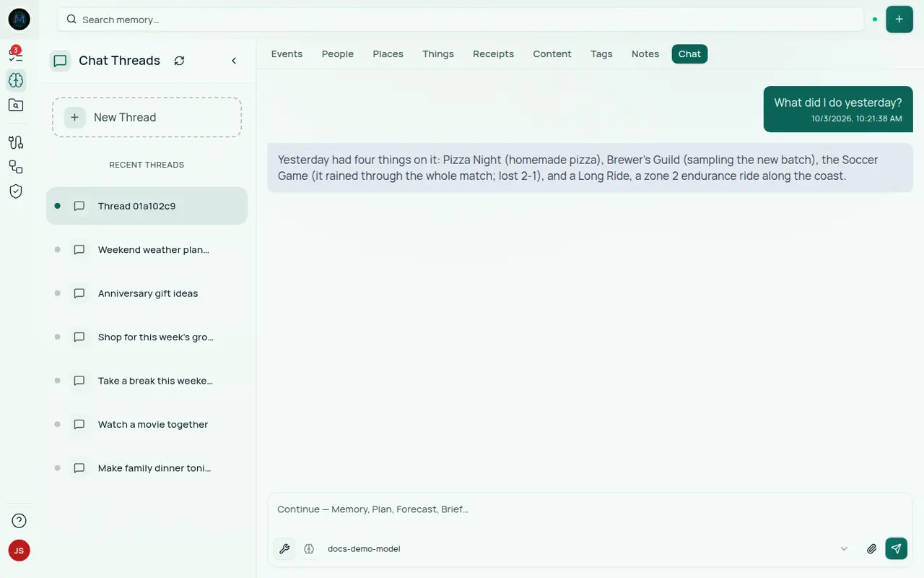Open the Weekend weather plan thread
The height and width of the screenshot is (578, 924).
click(x=147, y=250)
